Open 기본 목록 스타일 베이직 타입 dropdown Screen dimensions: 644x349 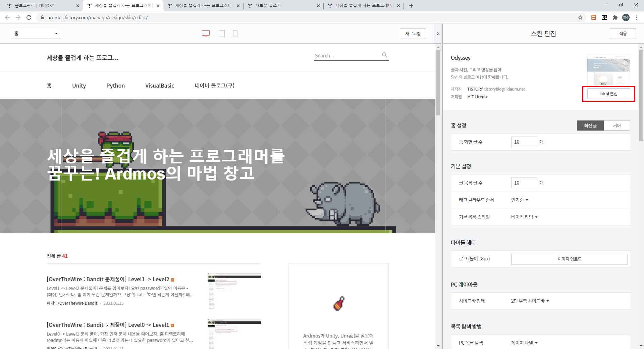click(524, 217)
